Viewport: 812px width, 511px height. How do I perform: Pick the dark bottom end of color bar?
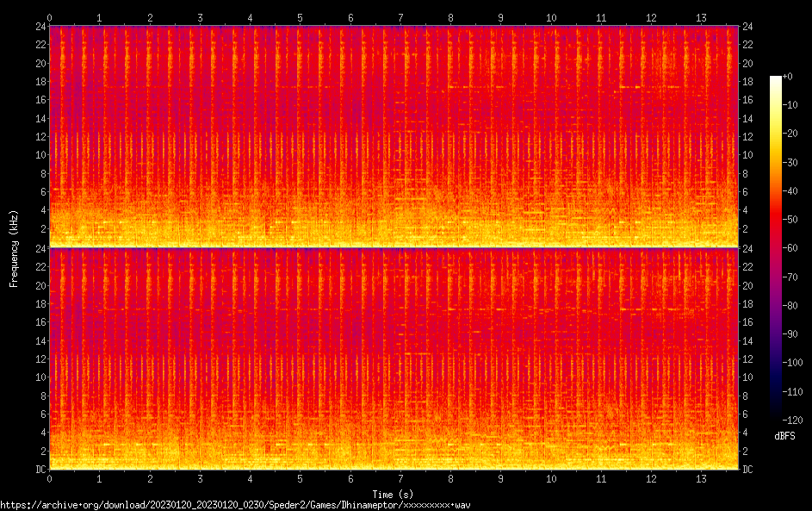[x=776, y=416]
